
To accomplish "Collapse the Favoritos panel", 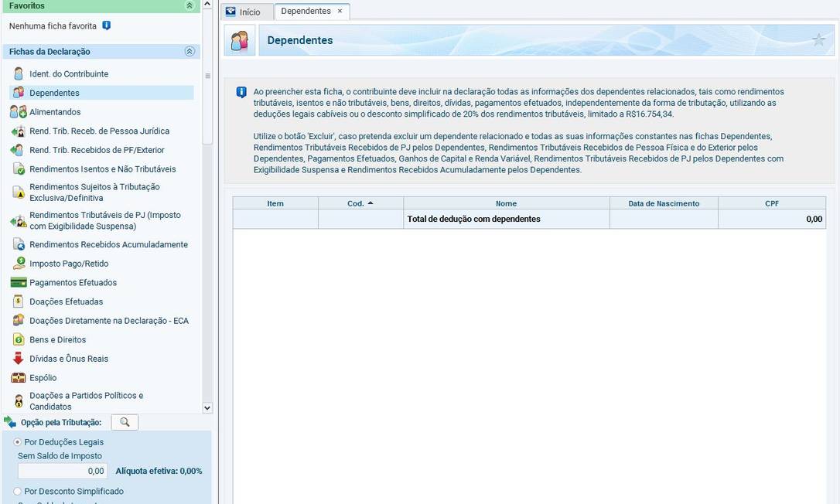I will pyautogui.click(x=190, y=5).
